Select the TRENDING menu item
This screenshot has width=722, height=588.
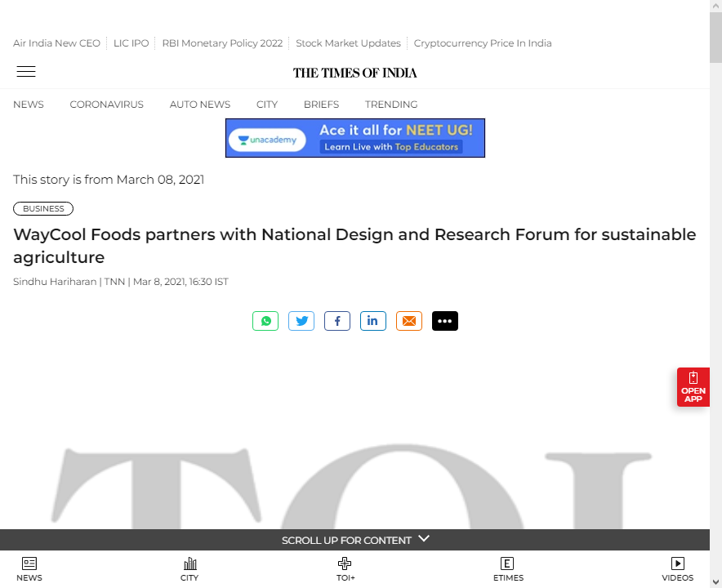[x=390, y=104]
